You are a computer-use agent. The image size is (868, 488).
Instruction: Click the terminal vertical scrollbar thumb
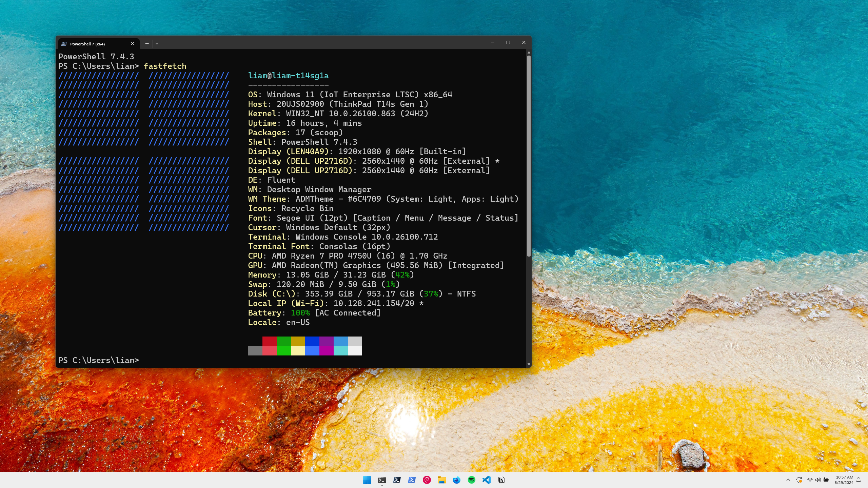point(529,156)
